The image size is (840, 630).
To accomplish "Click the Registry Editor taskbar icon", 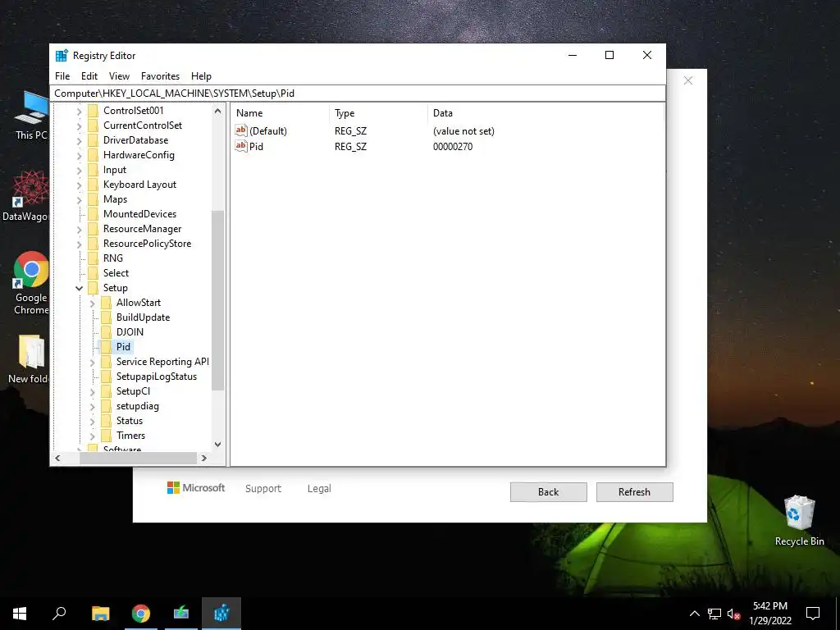I will point(221,614).
